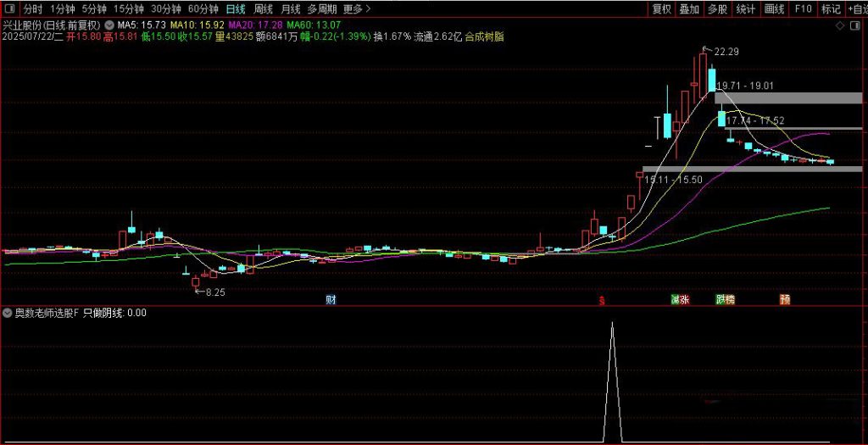Click the 减涨 event marker

(x=679, y=299)
